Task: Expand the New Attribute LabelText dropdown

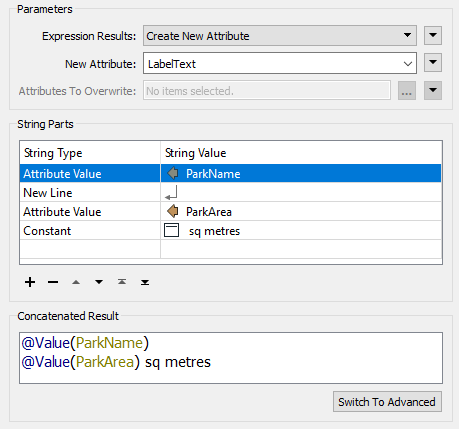Action: [x=408, y=64]
